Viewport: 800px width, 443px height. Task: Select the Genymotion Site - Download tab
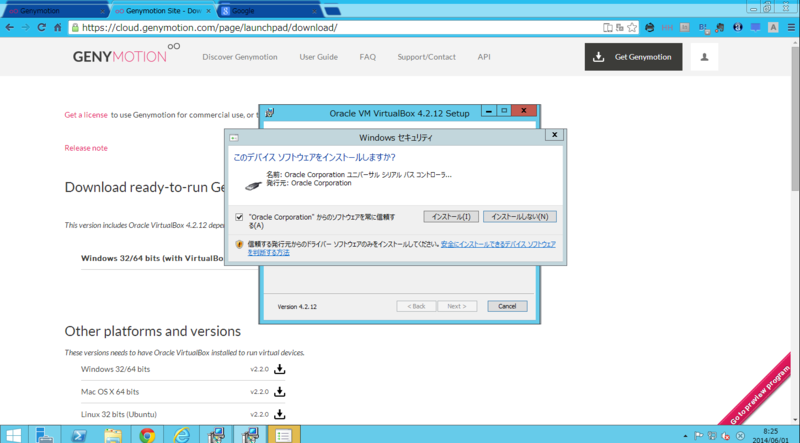click(162, 11)
